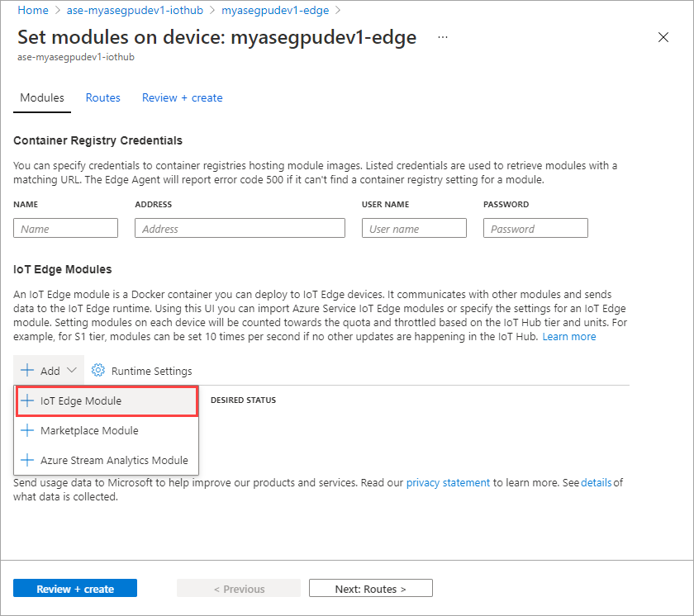Viewport: 694px width, 616px height.
Task: Switch to the Review + create tab
Action: click(182, 97)
